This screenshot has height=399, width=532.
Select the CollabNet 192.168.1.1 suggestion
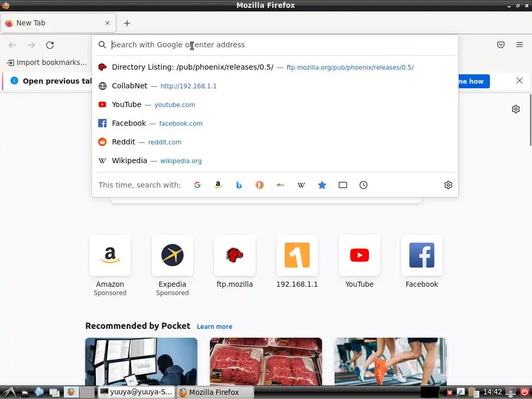click(x=275, y=86)
